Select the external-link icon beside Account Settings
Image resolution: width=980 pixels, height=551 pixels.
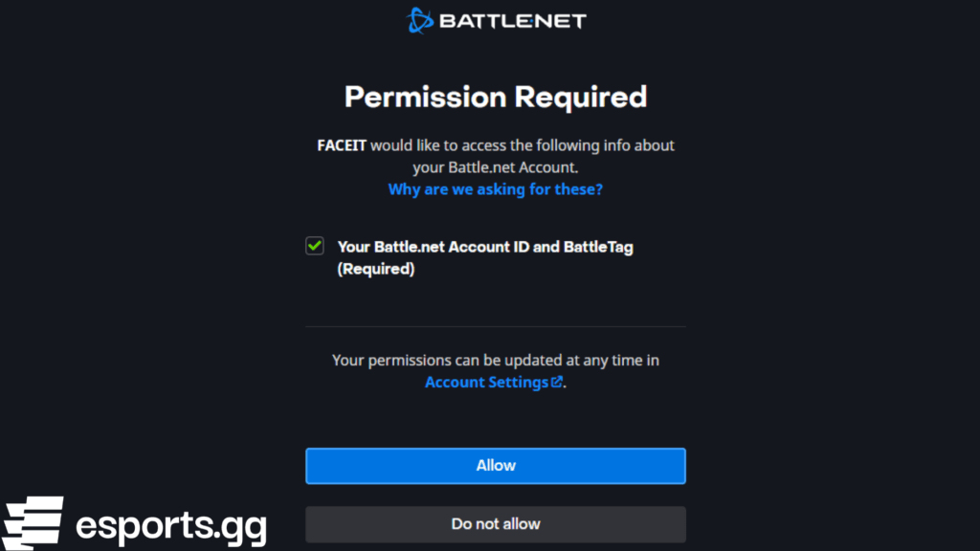558,382
